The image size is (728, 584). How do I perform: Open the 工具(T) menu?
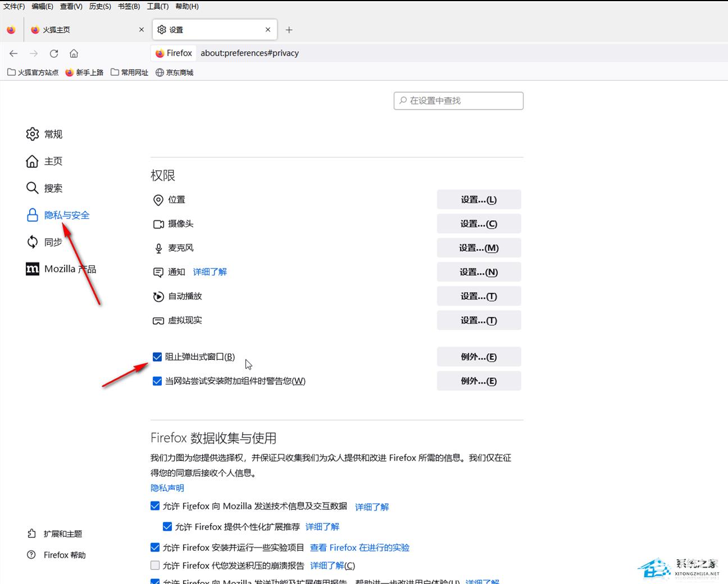point(158,6)
